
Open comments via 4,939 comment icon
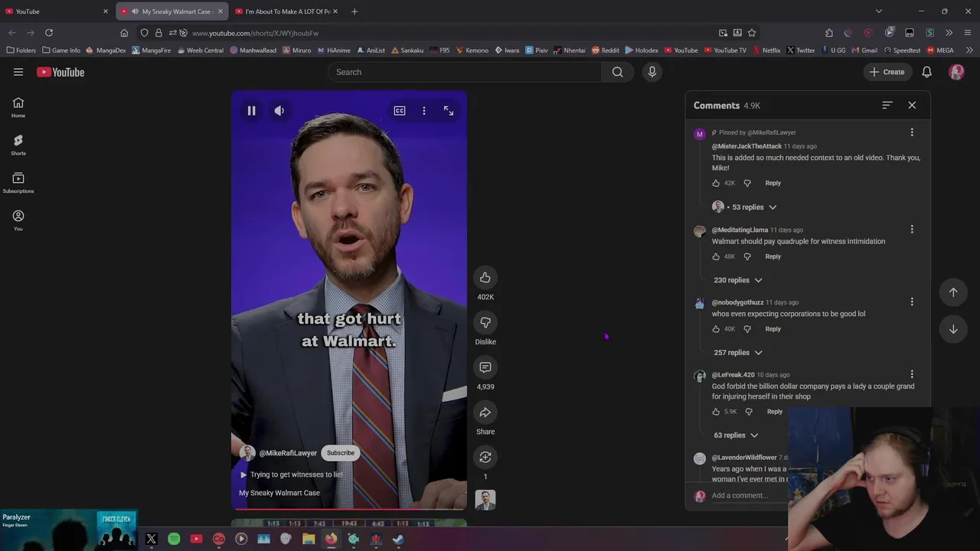pyautogui.click(x=485, y=367)
